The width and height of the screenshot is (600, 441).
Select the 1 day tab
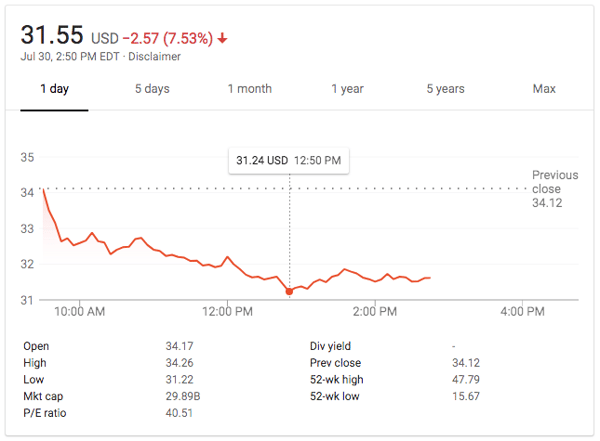(x=54, y=89)
